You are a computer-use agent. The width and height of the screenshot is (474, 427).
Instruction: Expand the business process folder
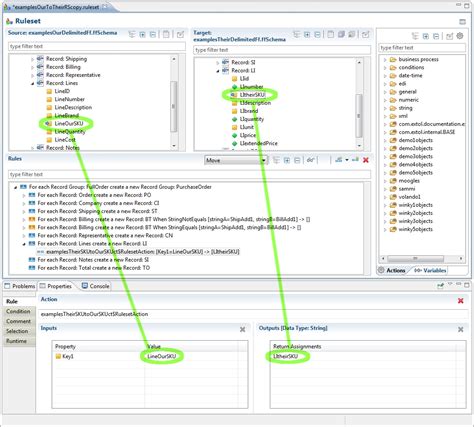coord(385,60)
